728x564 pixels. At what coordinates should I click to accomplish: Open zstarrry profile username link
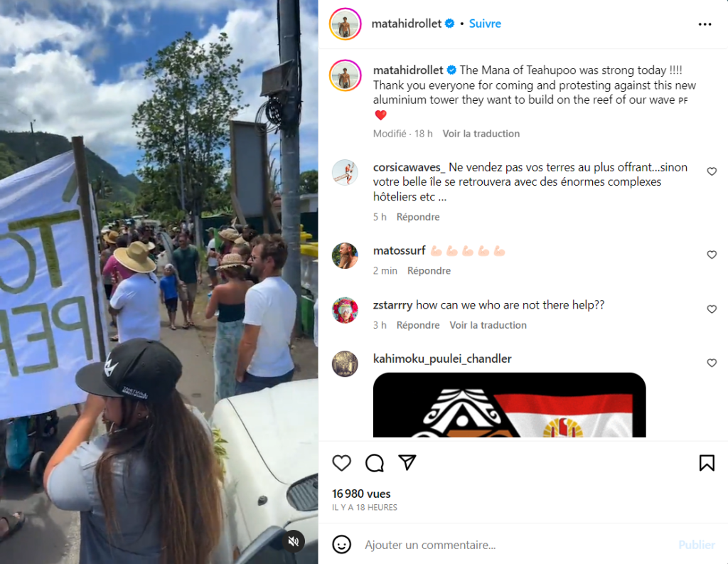tap(392, 305)
